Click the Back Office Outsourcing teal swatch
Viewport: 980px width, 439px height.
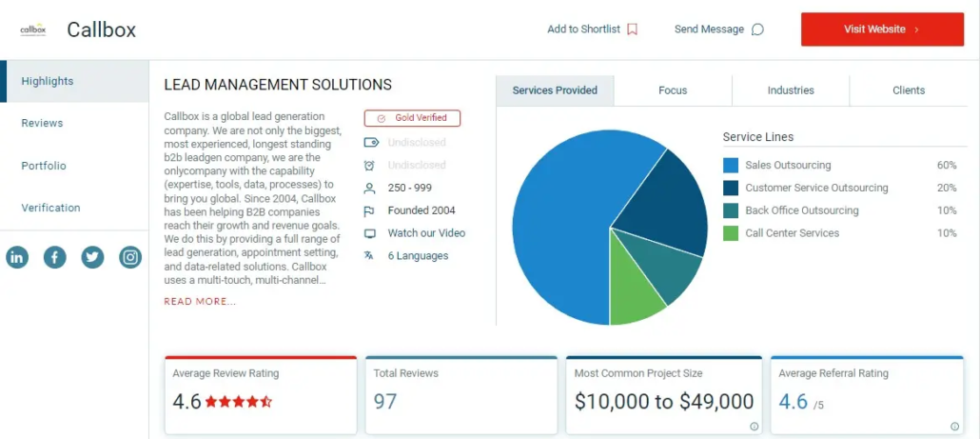coord(731,210)
